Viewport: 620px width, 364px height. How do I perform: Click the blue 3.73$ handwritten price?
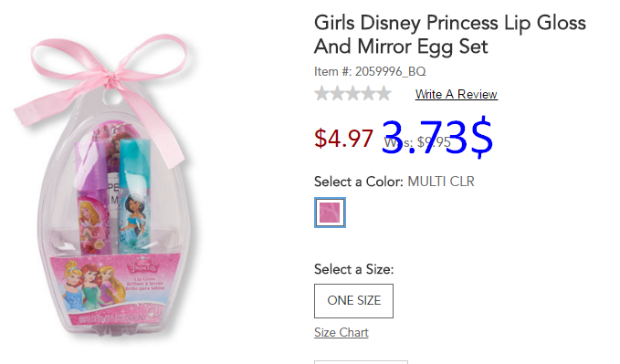(437, 137)
